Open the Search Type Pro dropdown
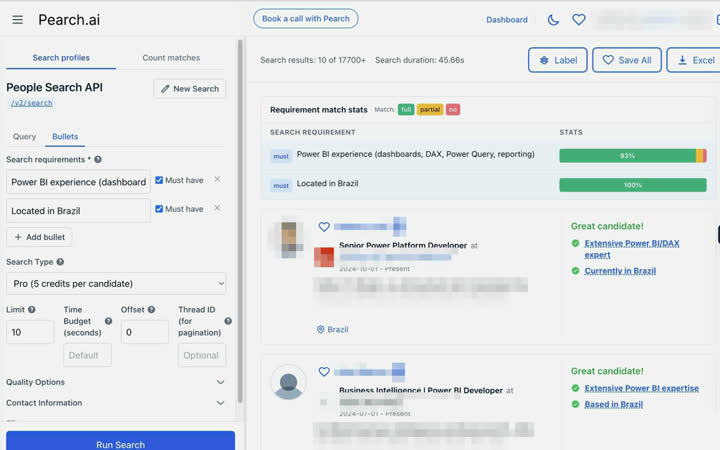The image size is (720, 450). pos(117,283)
